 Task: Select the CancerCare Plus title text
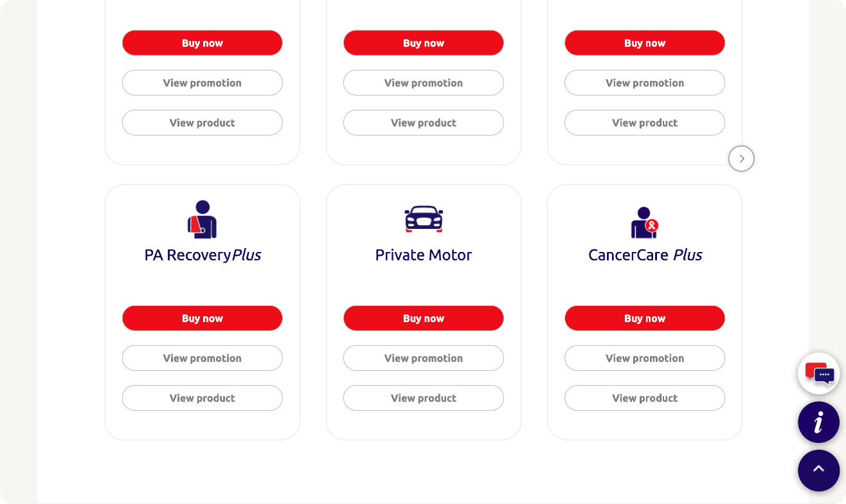(645, 255)
